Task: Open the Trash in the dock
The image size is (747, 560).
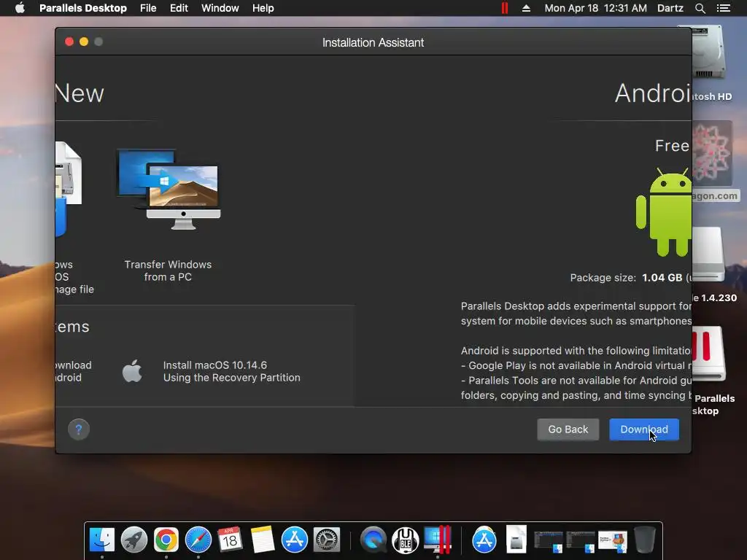Action: coord(645,540)
